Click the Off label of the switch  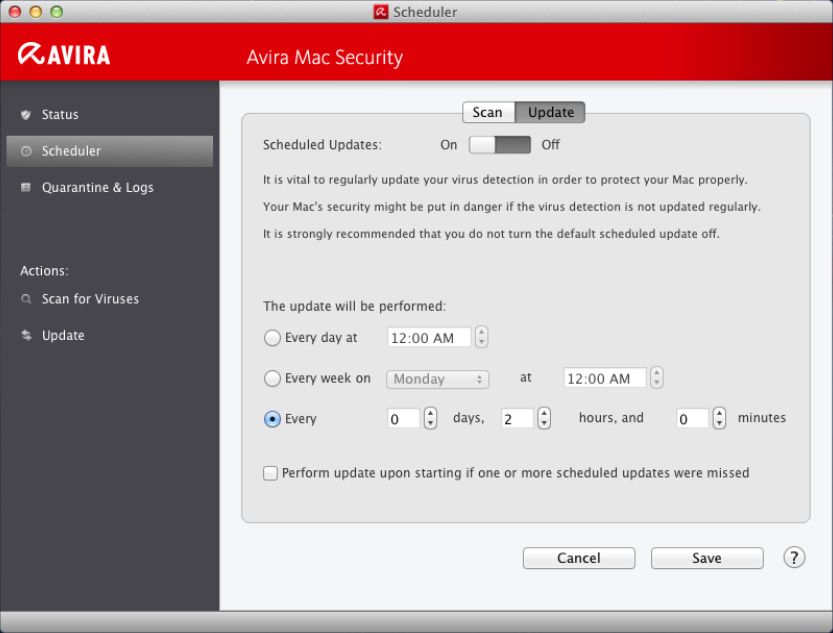pos(550,144)
